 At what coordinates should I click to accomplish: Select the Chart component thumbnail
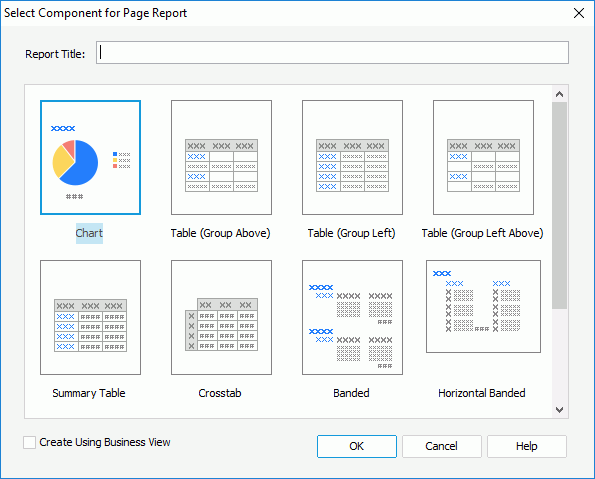click(90, 158)
